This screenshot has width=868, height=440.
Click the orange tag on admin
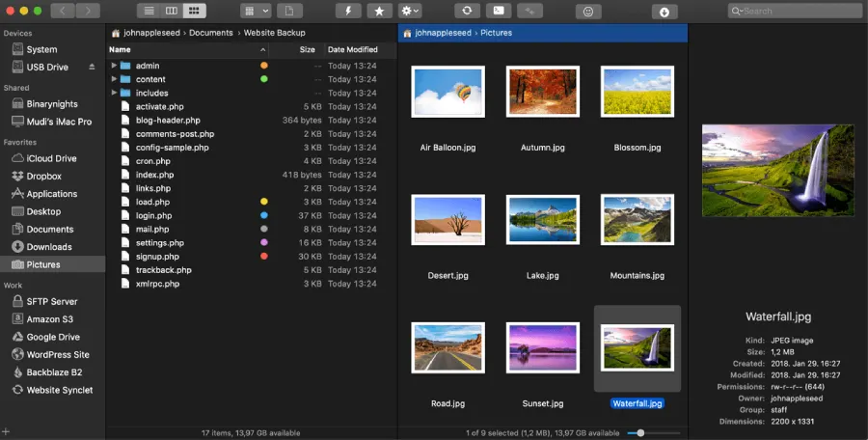coord(264,66)
